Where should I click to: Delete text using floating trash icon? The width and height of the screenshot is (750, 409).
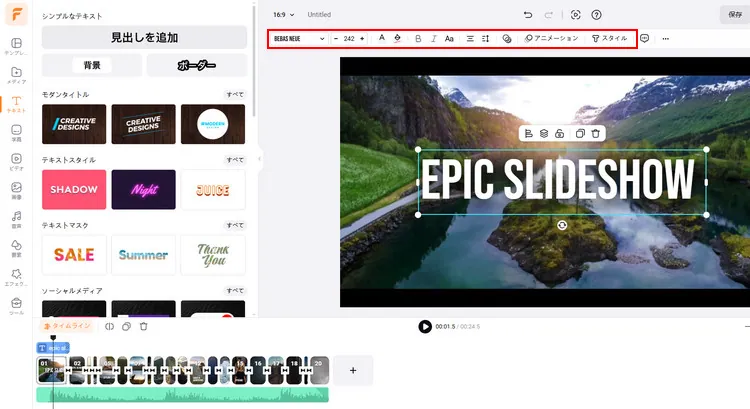tap(596, 133)
